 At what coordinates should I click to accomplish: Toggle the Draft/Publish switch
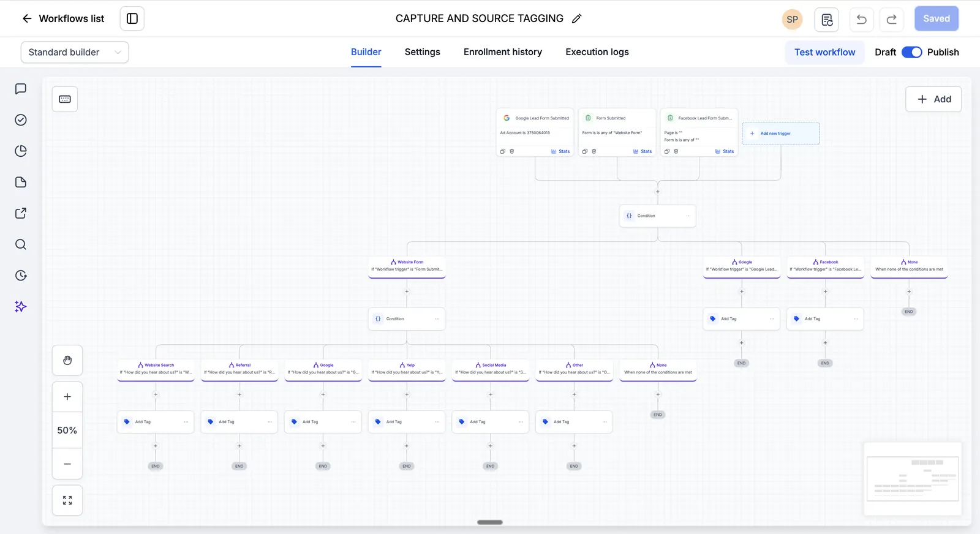click(x=911, y=52)
